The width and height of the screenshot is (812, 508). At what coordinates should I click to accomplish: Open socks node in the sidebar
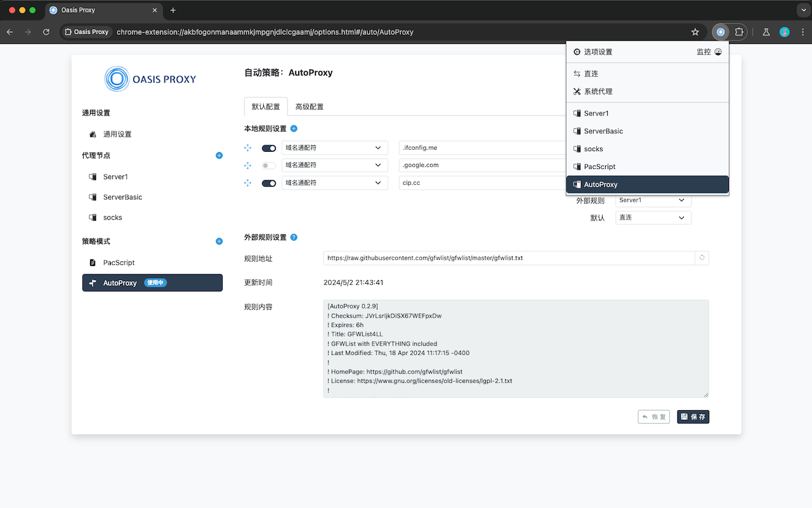(x=152, y=217)
